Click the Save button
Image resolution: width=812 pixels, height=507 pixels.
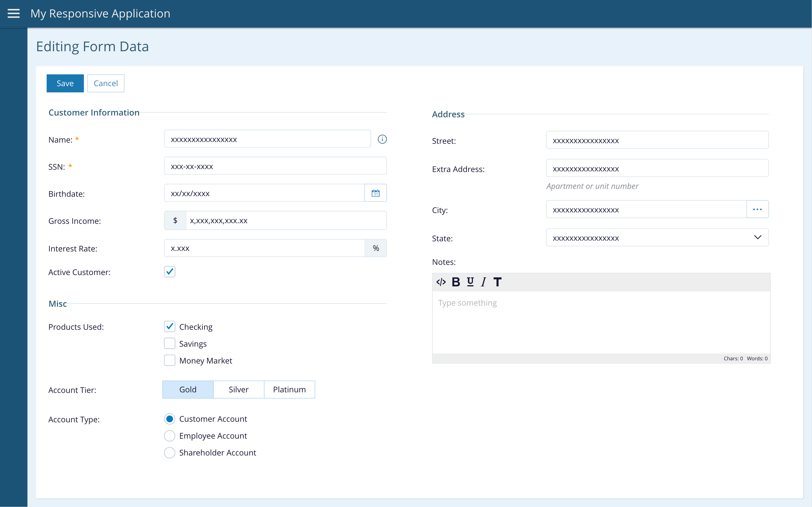tap(65, 83)
